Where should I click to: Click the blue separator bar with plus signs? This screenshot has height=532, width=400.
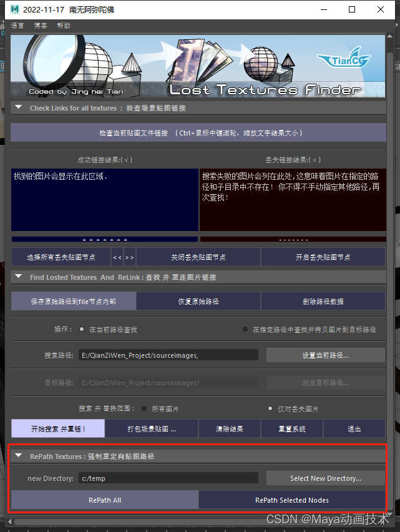tap(105, 239)
